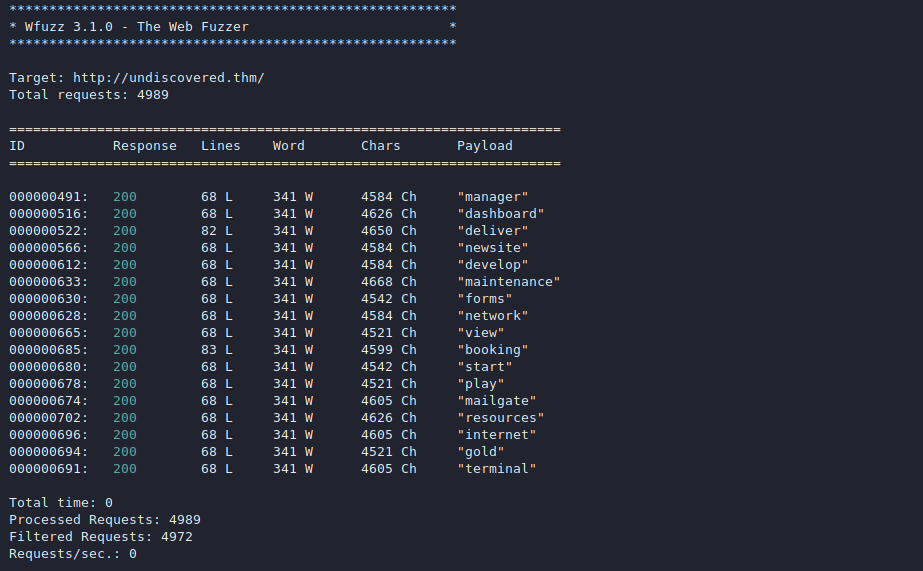Click the "booking" payload entry
Viewport: 923px width, 571px height.
coord(493,350)
